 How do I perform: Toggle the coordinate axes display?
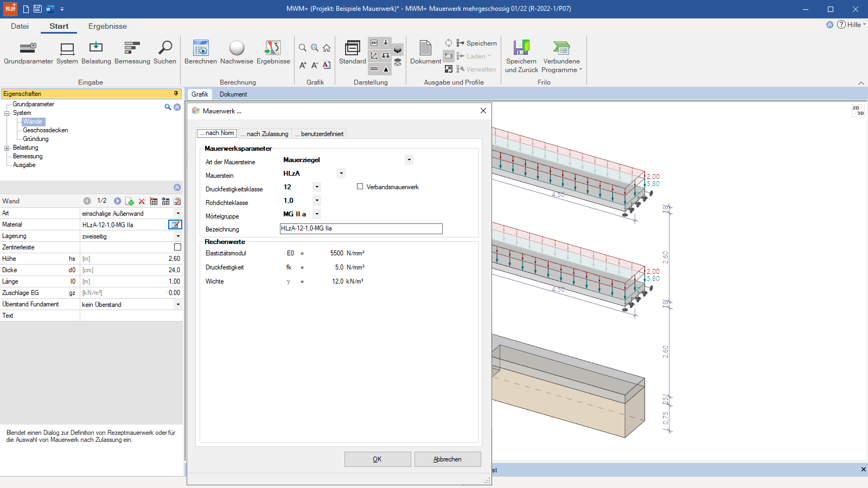coord(374,56)
